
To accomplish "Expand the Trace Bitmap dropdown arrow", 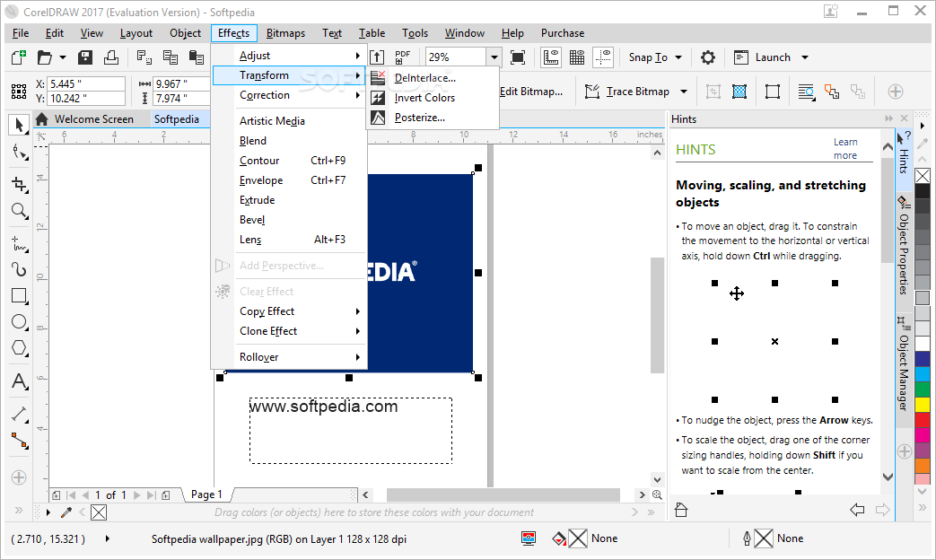I will pyautogui.click(x=684, y=92).
